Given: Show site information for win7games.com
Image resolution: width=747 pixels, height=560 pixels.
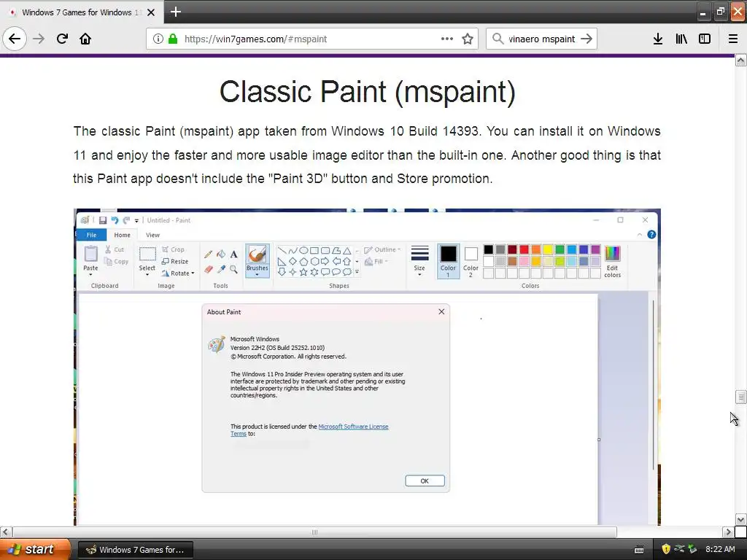Looking at the screenshot, I should pyautogui.click(x=158, y=39).
